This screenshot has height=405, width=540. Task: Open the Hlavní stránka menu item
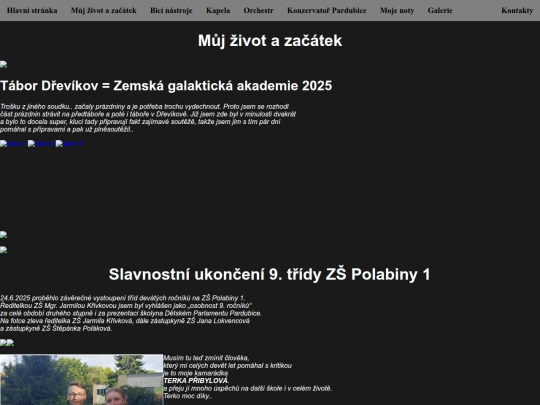click(32, 10)
